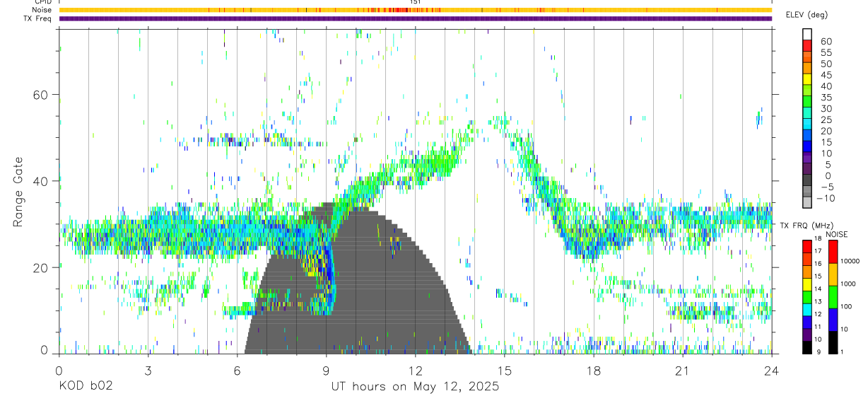Click the purple TX Freq strip above plot
This screenshot has width=868, height=401.
pyautogui.click(x=415, y=18)
